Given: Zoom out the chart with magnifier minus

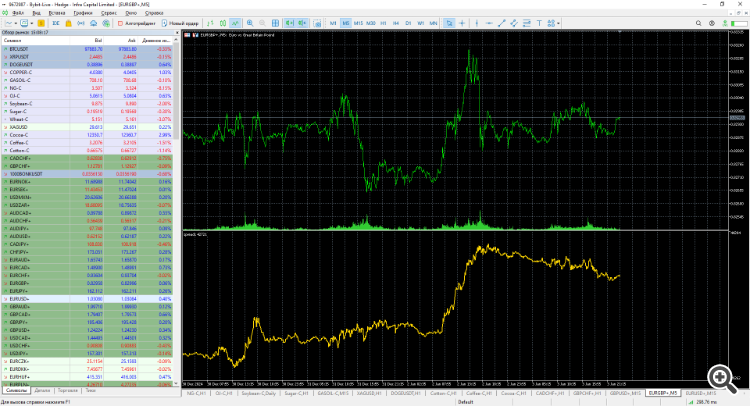Looking at the screenshot, I should [x=263, y=23].
